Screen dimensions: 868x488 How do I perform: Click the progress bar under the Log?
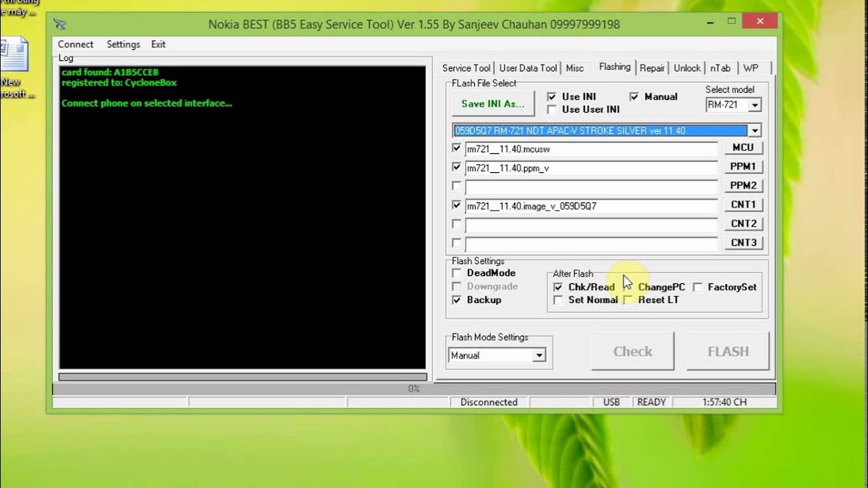point(243,377)
